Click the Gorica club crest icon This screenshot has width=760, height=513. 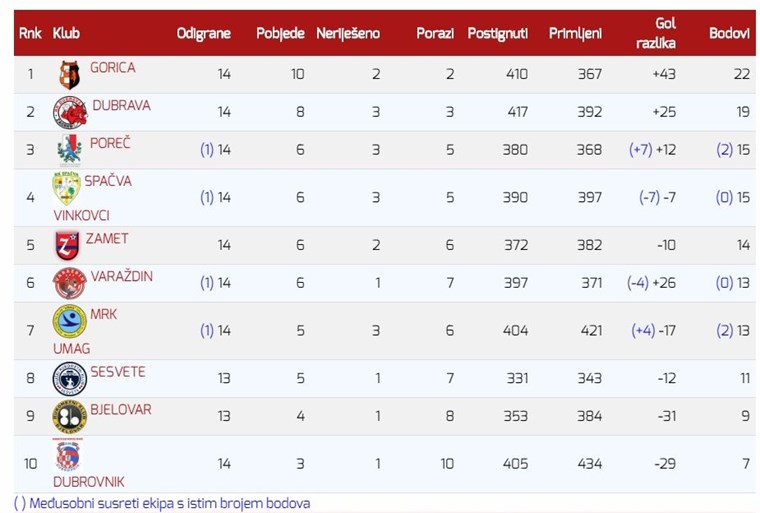coord(69,75)
